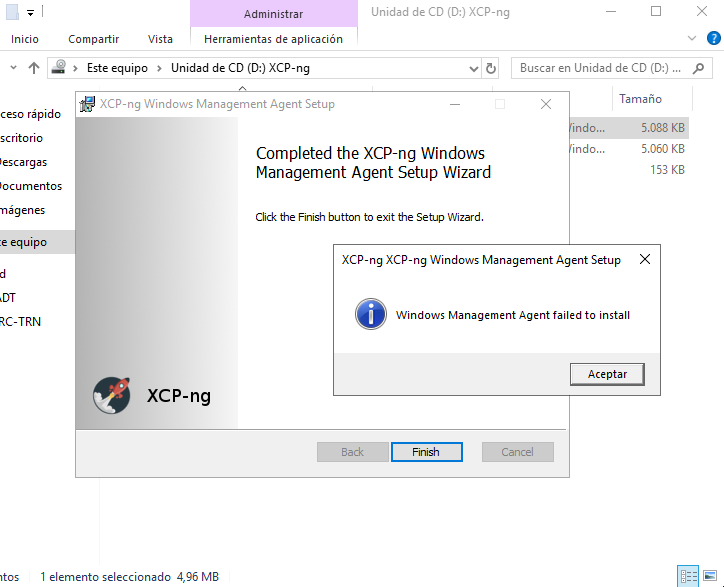Image resolution: width=724 pixels, height=587 pixels.
Task: Click the blue information icon in dialog
Action: tap(371, 314)
